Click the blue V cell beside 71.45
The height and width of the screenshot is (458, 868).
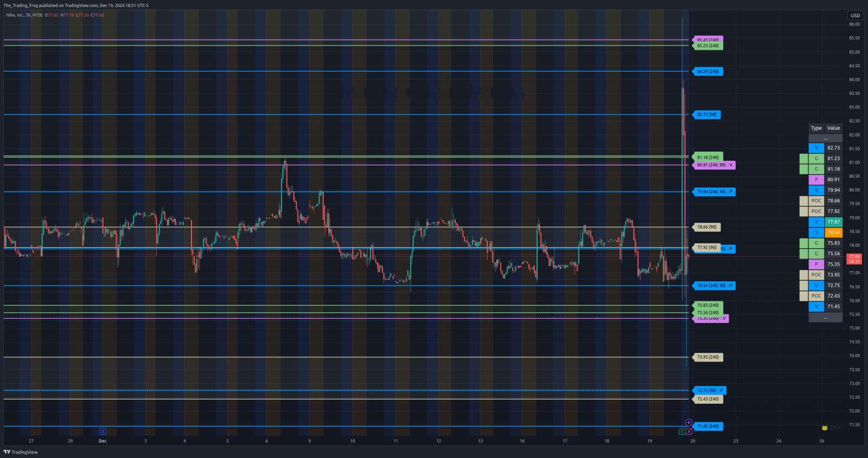click(816, 307)
